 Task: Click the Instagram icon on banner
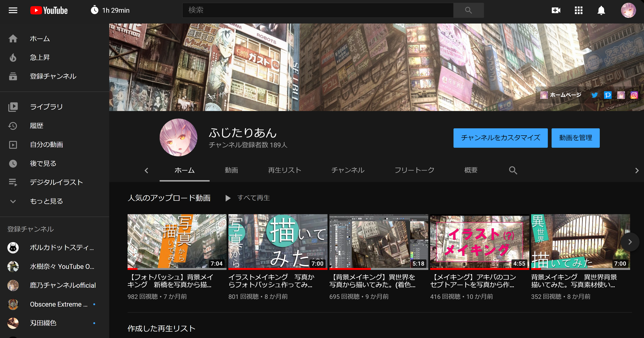click(634, 95)
